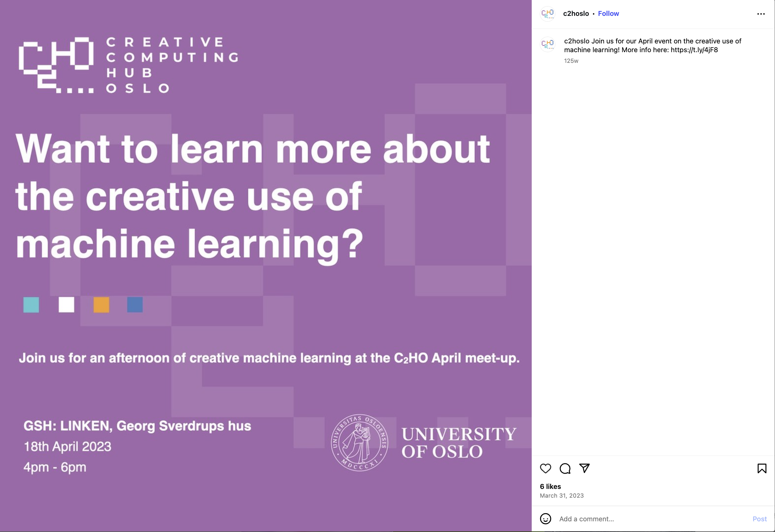Click c2hoslo avatar beside caption
The image size is (775, 532).
tap(547, 44)
